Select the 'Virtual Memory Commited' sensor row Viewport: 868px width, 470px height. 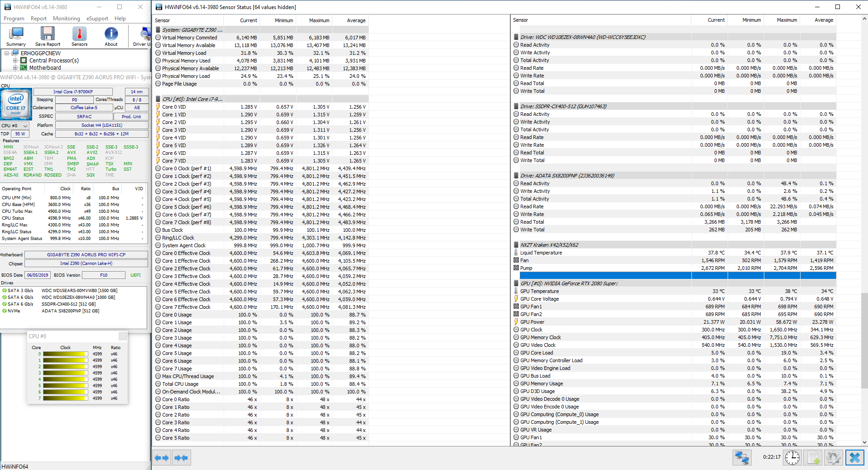[261, 38]
